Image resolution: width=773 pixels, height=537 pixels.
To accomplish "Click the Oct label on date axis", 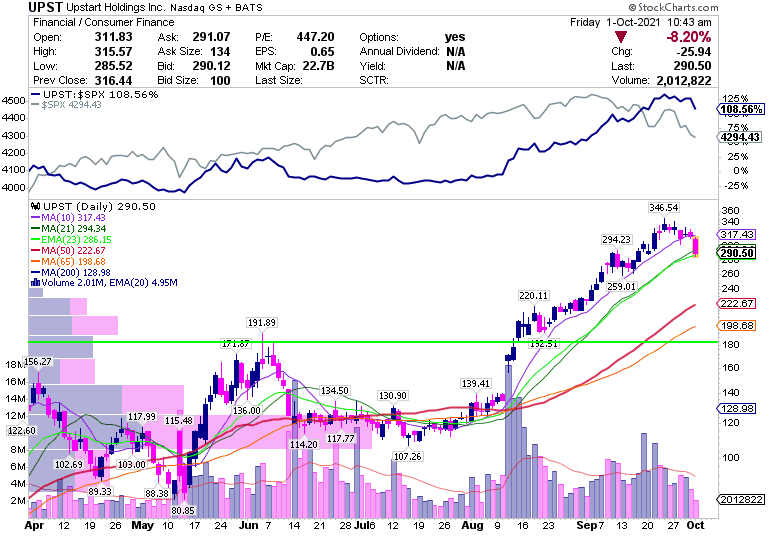I will tap(696, 525).
